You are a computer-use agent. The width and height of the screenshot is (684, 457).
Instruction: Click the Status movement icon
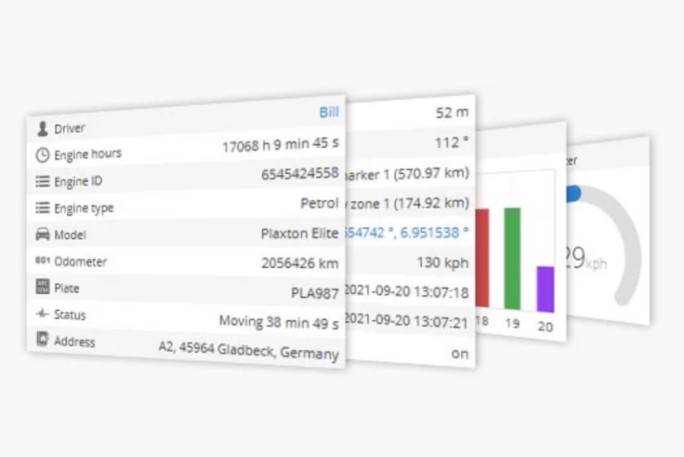tap(42, 313)
